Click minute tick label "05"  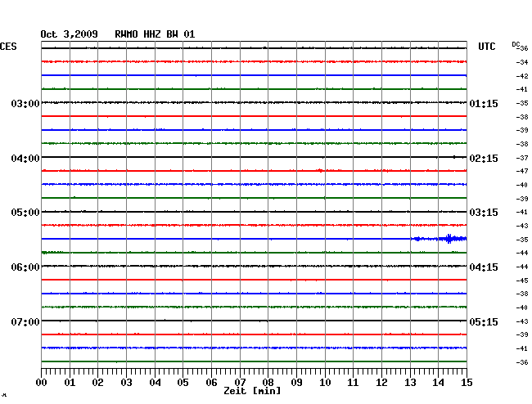tap(183, 383)
